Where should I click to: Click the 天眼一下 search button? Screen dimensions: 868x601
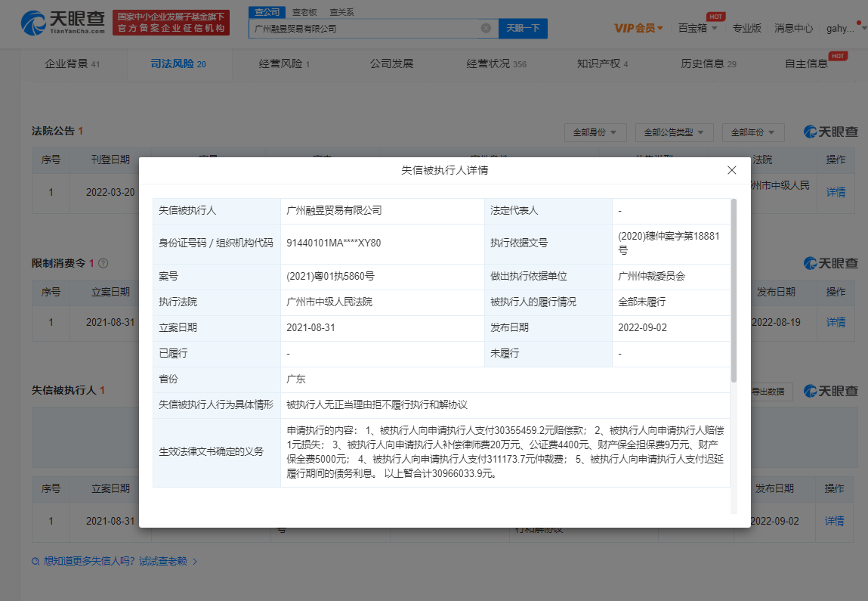point(523,28)
